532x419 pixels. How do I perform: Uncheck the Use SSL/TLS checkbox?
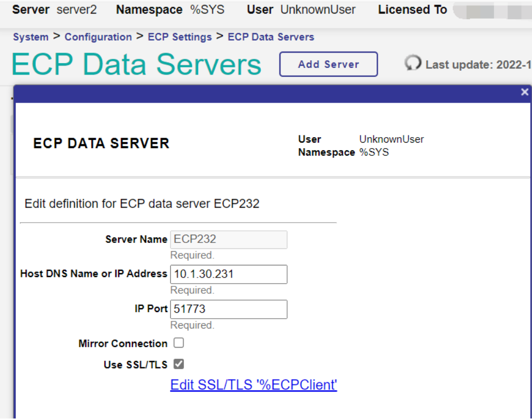(178, 364)
